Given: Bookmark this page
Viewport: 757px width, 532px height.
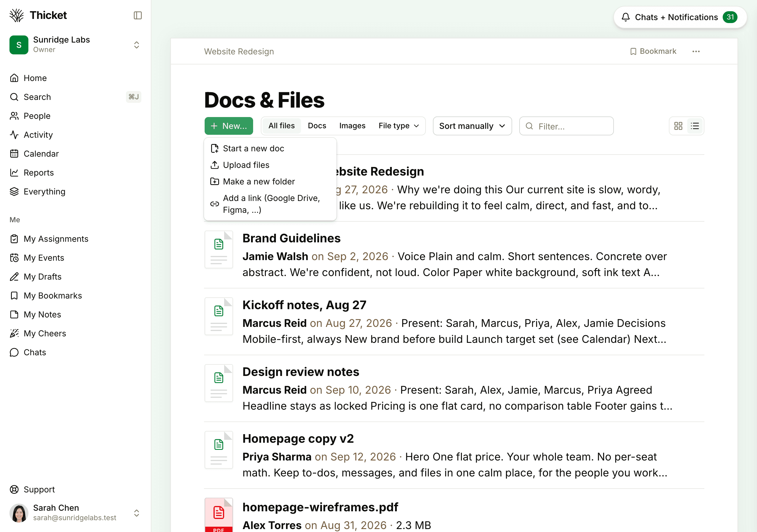Looking at the screenshot, I should coord(653,51).
